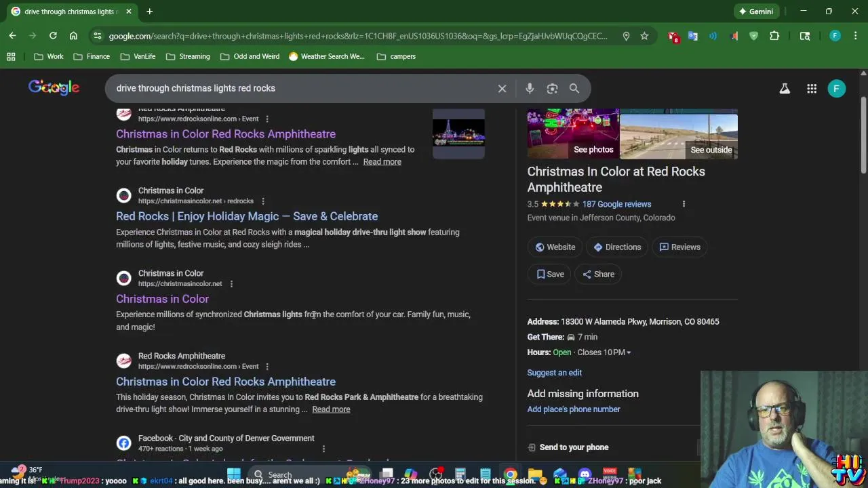
Task: Click Add place's phone number
Action: tap(574, 409)
